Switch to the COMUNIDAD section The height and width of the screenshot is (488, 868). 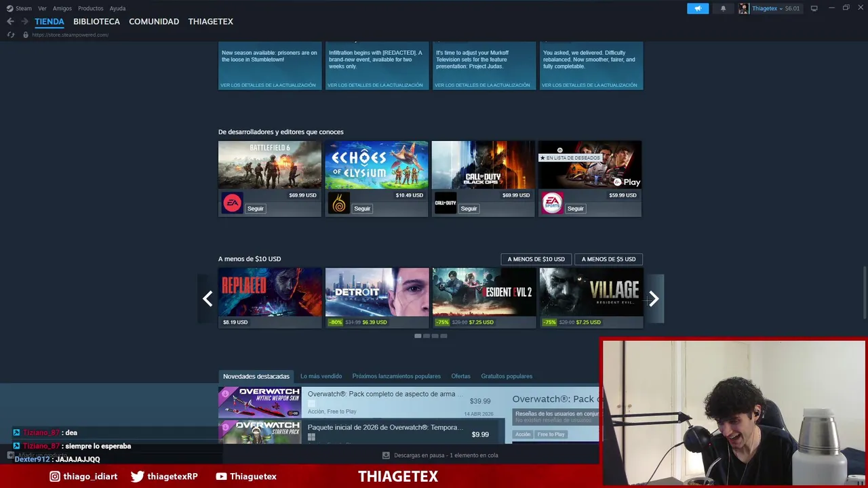pos(154,22)
